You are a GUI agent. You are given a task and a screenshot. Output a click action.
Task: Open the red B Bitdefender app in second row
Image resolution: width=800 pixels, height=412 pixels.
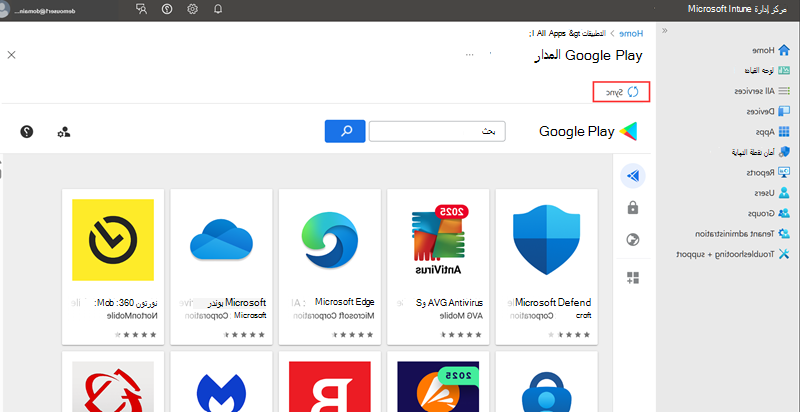330,381
